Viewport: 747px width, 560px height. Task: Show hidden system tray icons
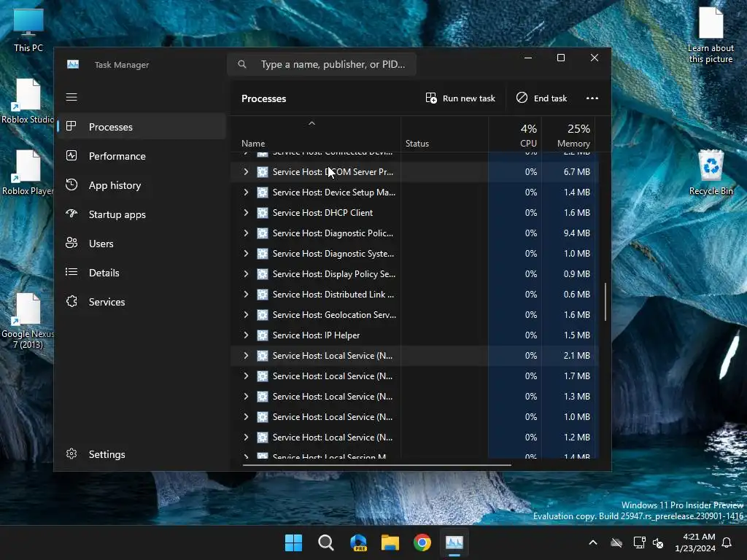pos(593,542)
